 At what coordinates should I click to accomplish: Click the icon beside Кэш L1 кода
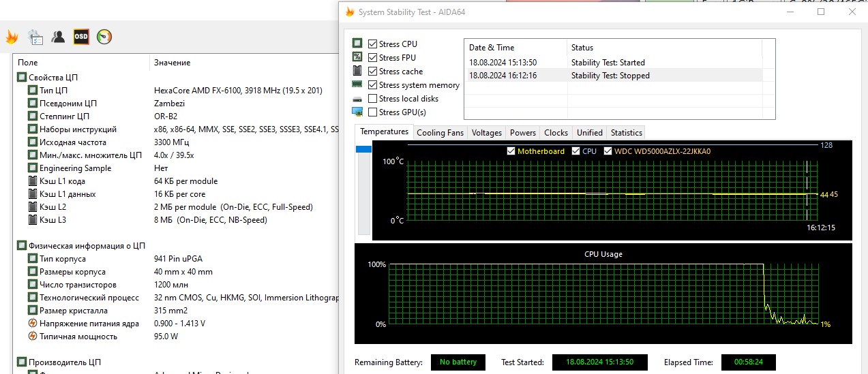tap(33, 181)
